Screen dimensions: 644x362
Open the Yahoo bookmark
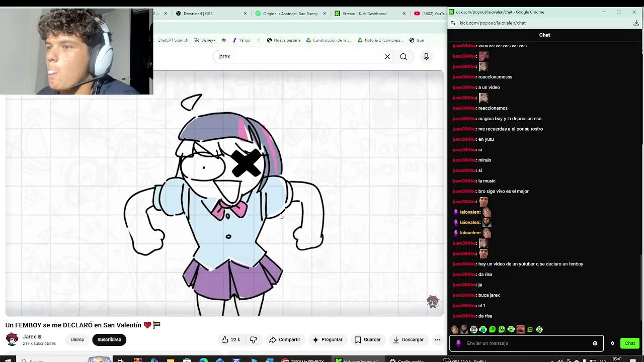tap(242, 40)
